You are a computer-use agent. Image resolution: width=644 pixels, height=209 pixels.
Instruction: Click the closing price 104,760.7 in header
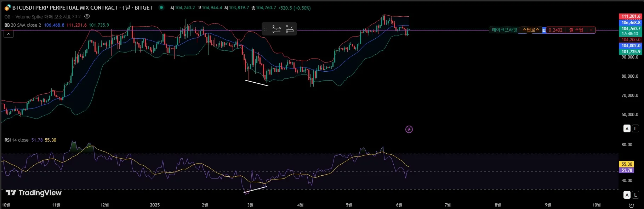point(266,8)
